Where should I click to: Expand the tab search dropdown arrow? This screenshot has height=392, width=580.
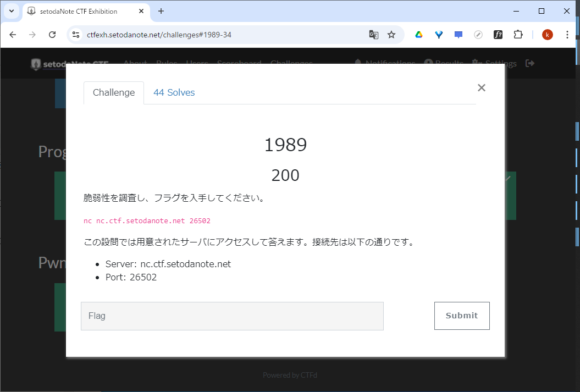[12, 11]
